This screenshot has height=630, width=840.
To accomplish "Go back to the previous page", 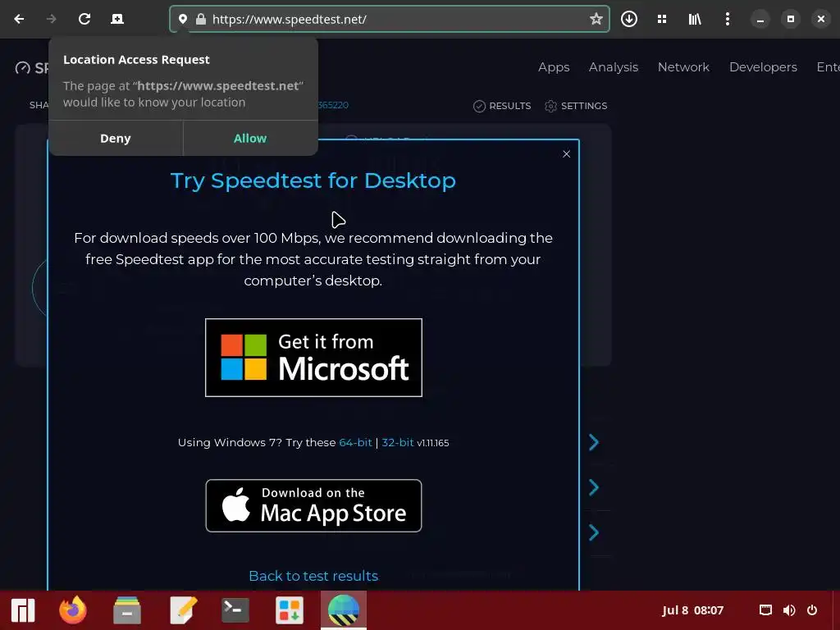I will [20, 20].
